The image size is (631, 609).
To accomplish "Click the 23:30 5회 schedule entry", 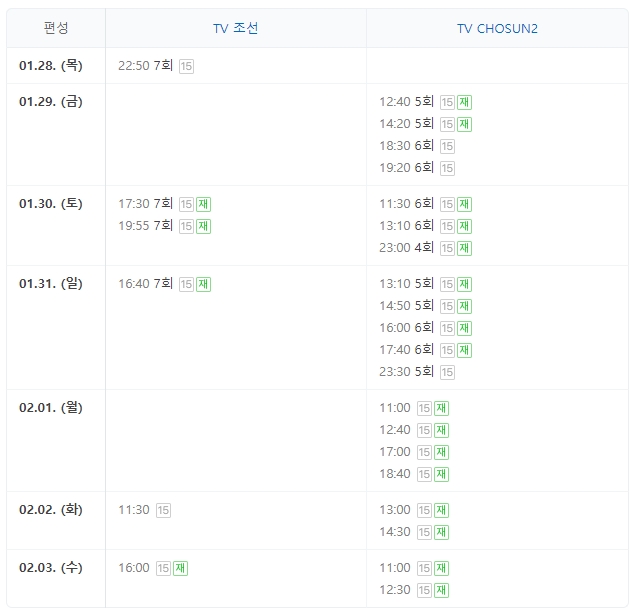I will (406, 372).
